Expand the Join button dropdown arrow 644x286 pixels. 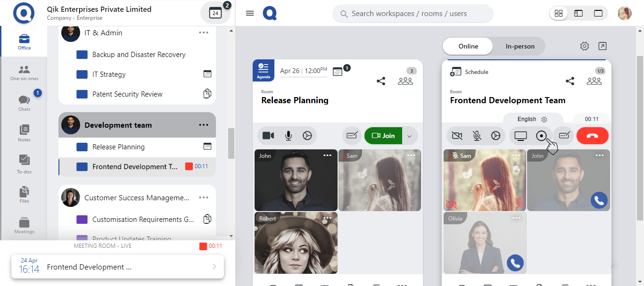tap(409, 136)
